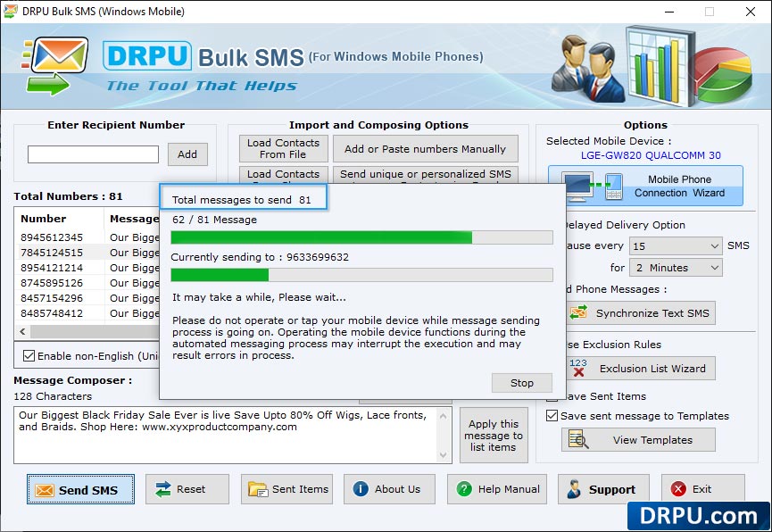Click Load Contacts From File button

[x=283, y=148]
